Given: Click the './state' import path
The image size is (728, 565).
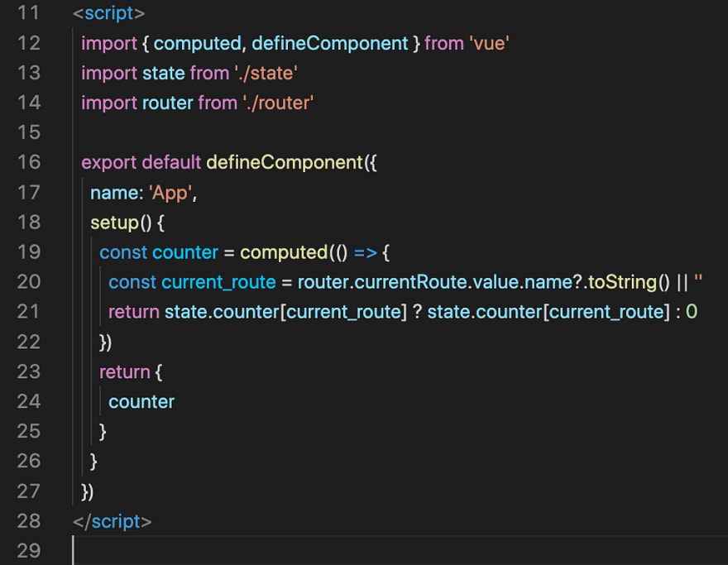Looking at the screenshot, I should point(266,73).
